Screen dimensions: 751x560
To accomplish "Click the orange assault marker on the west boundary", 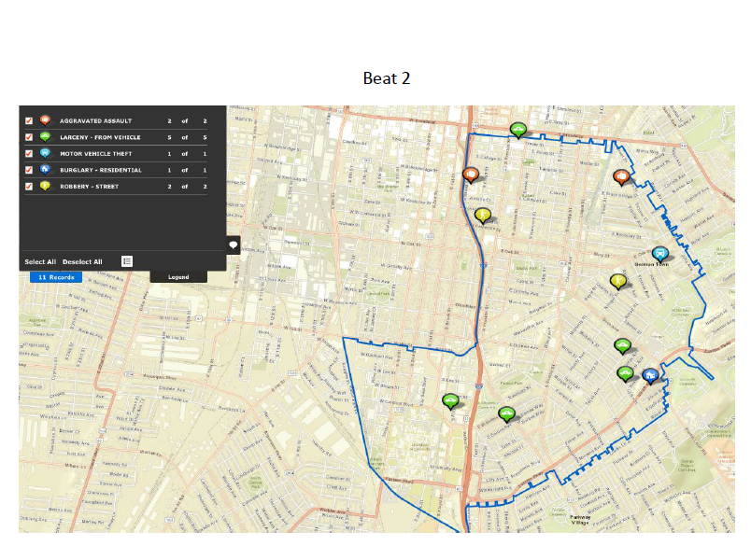I will [x=471, y=175].
